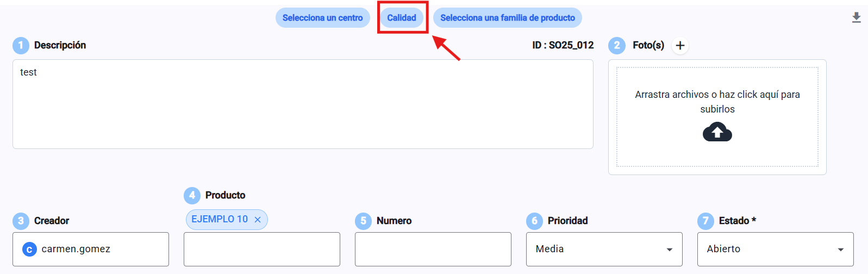Click inside the Numero input field
The height and width of the screenshot is (274, 868).
(433, 249)
